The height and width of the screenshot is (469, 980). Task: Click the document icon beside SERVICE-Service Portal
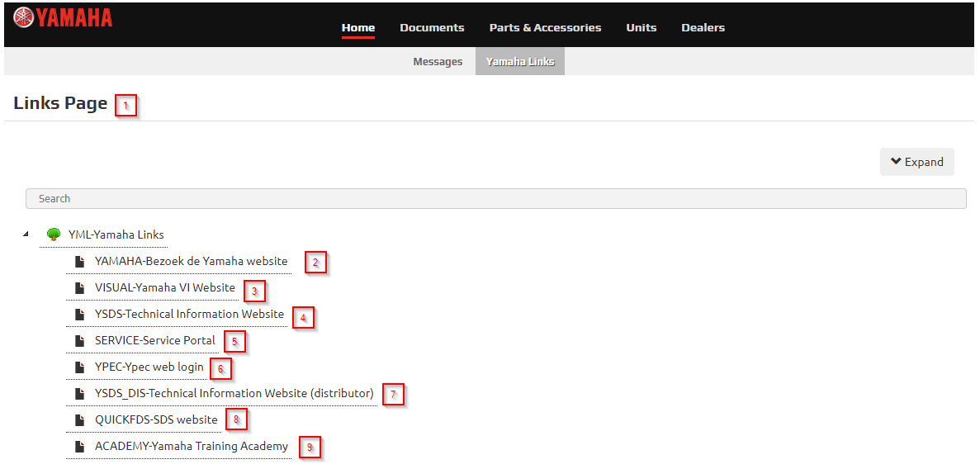pos(79,341)
